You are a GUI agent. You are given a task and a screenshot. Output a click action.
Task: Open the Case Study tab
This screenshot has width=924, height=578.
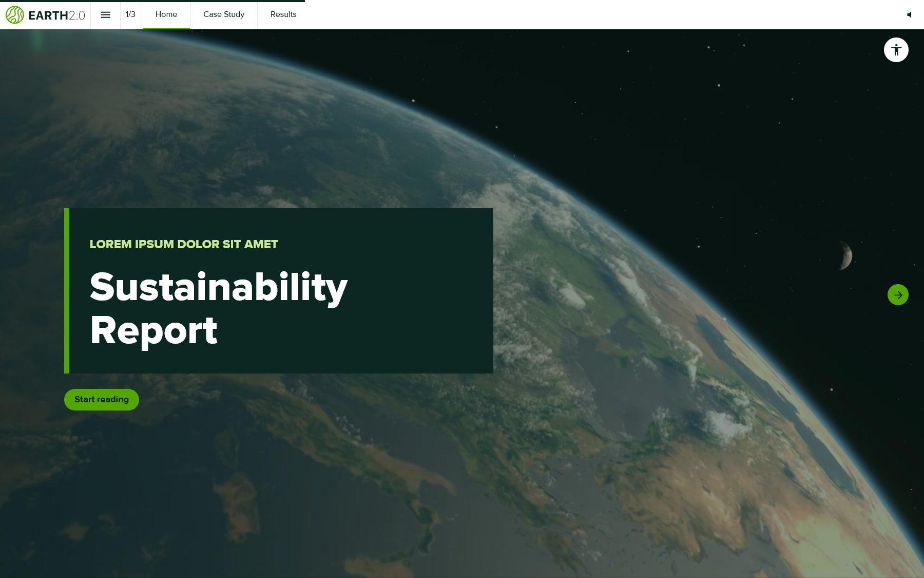[x=223, y=15]
